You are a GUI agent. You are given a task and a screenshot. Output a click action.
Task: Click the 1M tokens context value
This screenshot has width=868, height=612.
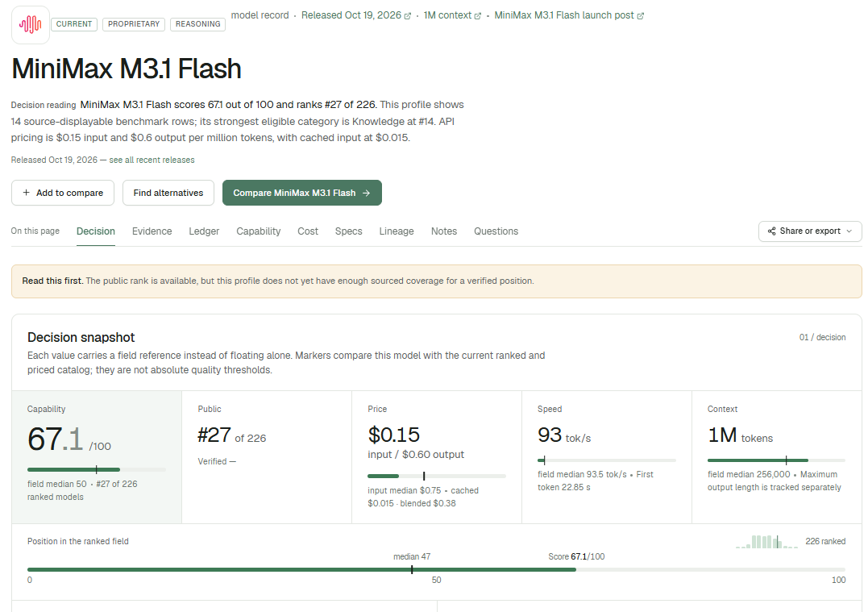tap(740, 435)
